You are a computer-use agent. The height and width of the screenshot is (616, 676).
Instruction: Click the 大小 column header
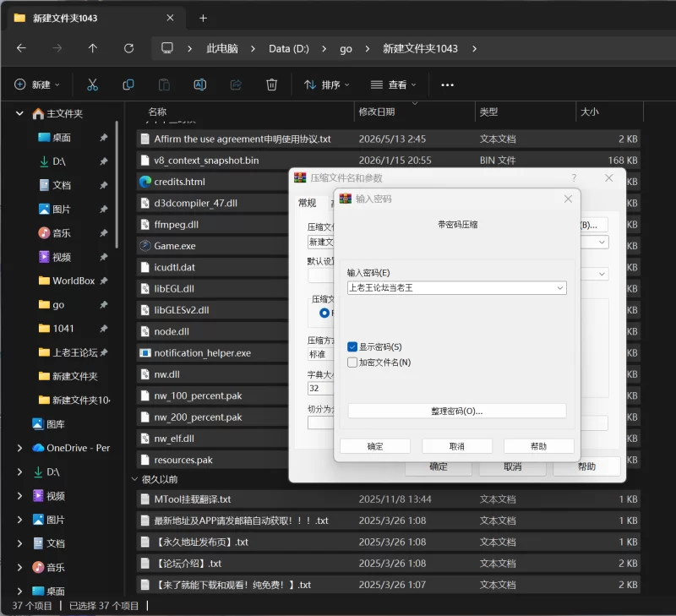[589, 112]
